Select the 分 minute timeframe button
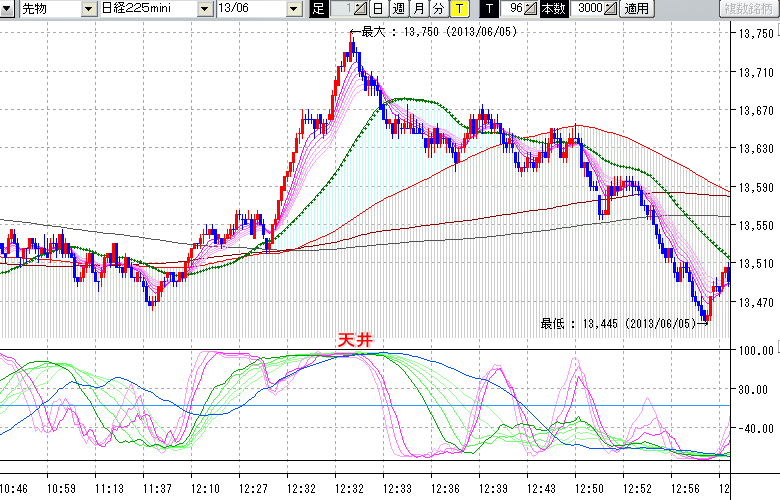Screen dimensions: 780x500 [438, 9]
